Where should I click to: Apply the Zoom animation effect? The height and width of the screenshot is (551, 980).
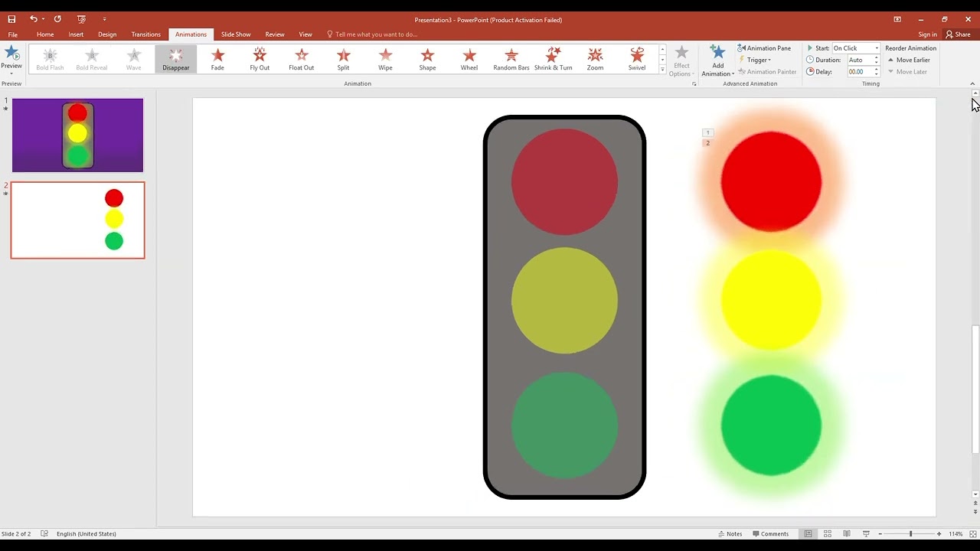pyautogui.click(x=595, y=59)
